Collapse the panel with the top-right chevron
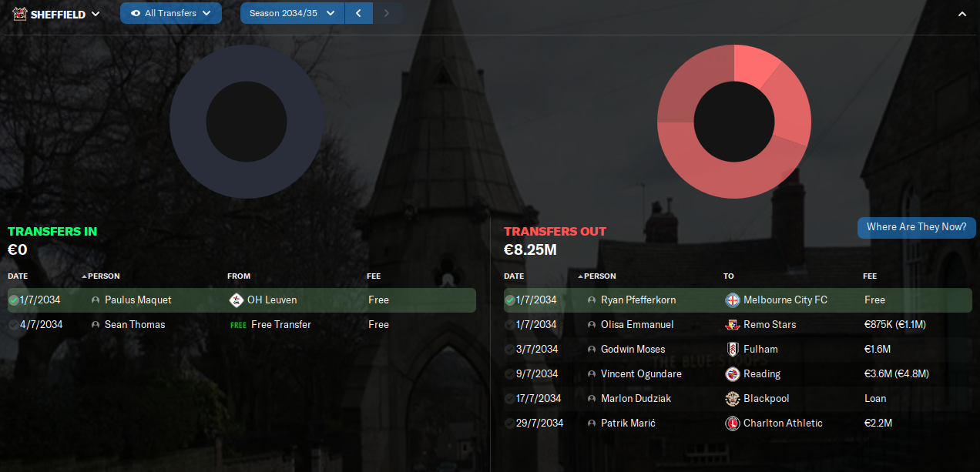 click(962, 14)
